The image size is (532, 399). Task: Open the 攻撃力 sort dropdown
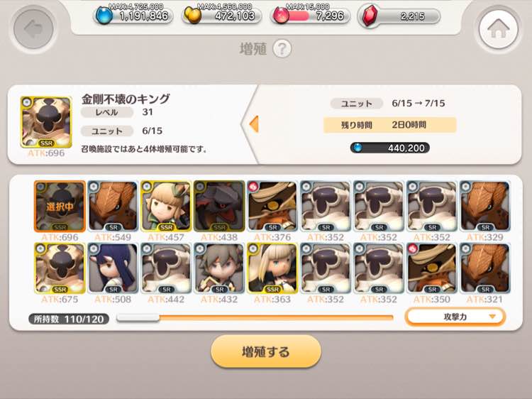pos(455,317)
